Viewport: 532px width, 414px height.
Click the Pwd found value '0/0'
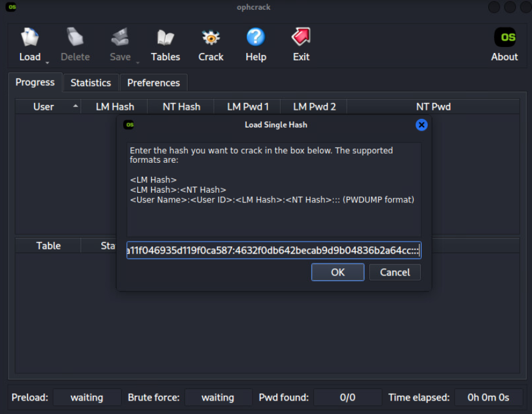(347, 398)
